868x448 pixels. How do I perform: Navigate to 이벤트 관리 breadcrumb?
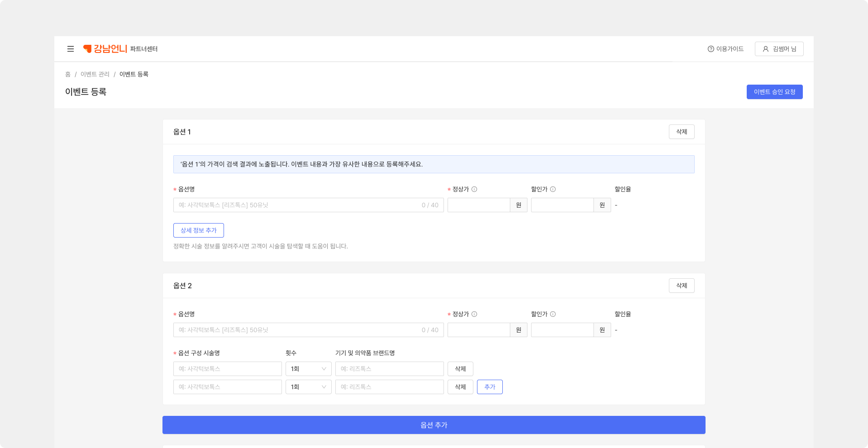coord(95,74)
